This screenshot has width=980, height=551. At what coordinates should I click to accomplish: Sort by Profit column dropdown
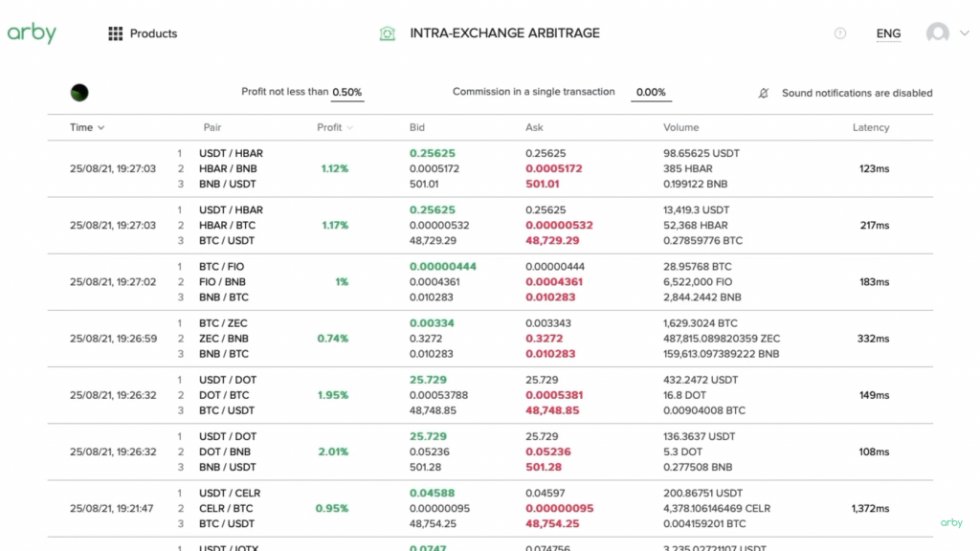(335, 127)
